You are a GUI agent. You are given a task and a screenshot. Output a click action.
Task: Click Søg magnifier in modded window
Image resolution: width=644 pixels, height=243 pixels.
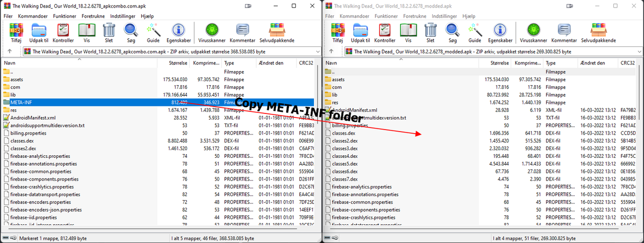pyautogui.click(x=452, y=33)
